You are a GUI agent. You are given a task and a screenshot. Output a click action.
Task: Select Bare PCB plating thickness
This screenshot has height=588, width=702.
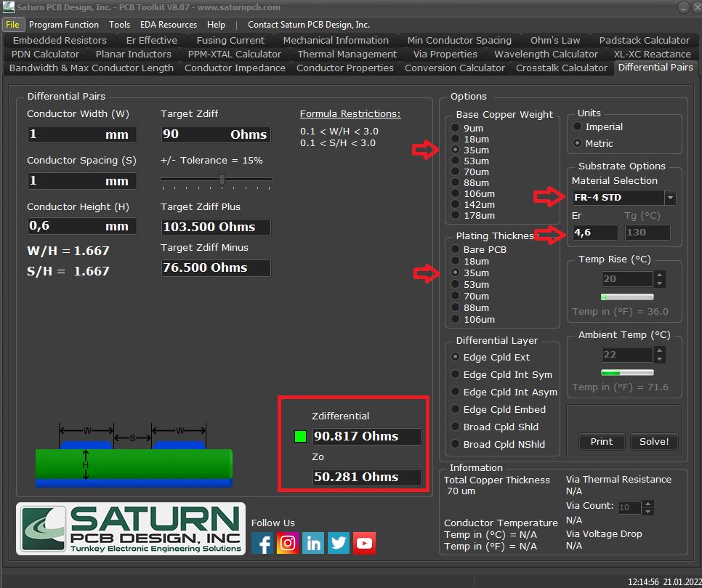pyautogui.click(x=456, y=249)
